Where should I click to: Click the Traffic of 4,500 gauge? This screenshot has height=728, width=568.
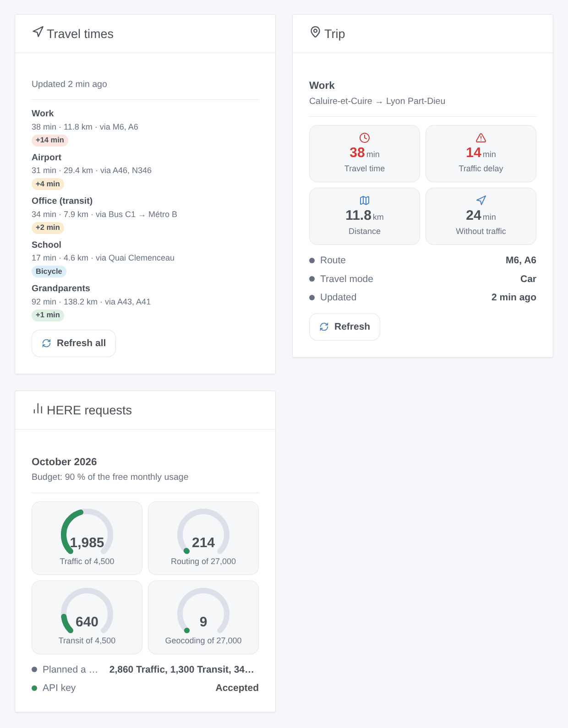click(87, 538)
